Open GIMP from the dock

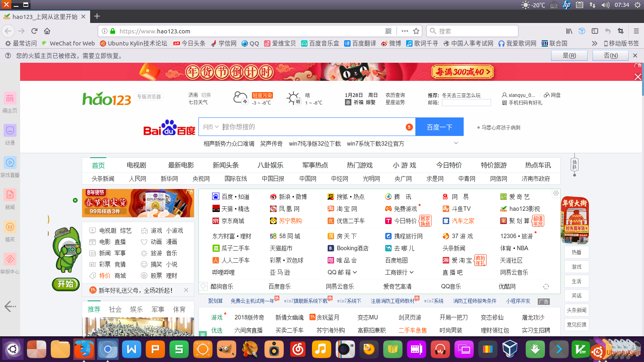click(227, 349)
